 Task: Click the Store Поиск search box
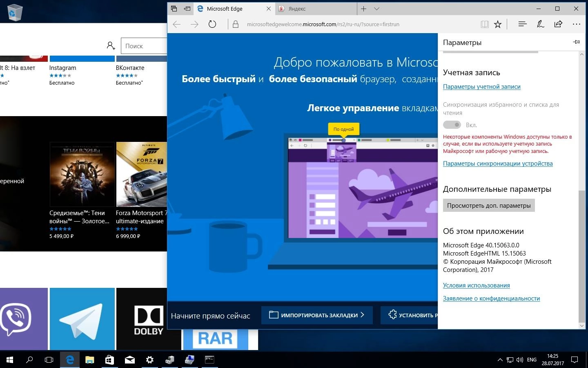(144, 46)
